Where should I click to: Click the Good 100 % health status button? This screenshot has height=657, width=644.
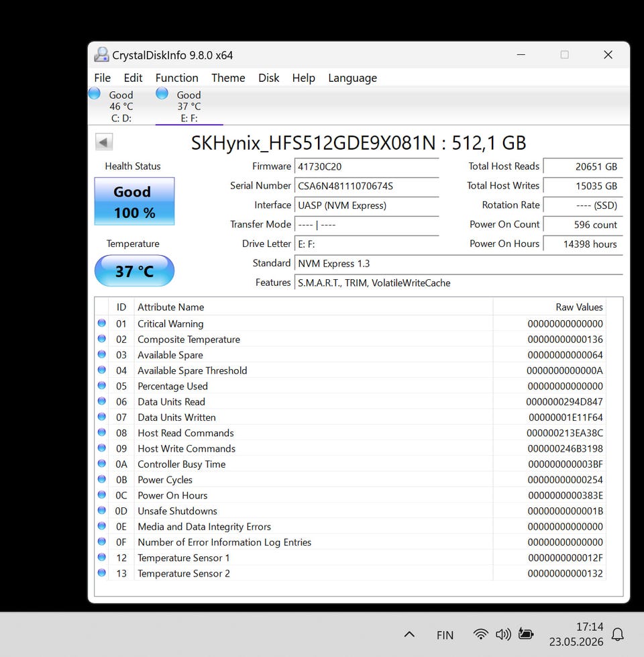(x=134, y=201)
